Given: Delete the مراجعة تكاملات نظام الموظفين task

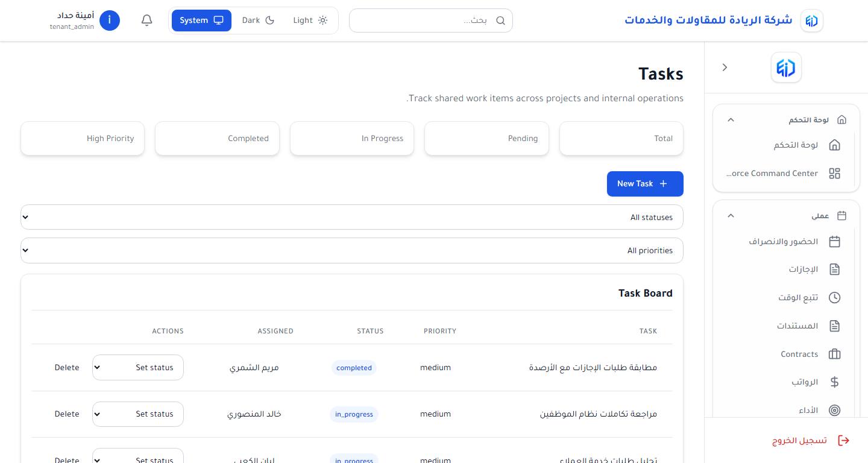Looking at the screenshot, I should click(67, 414).
